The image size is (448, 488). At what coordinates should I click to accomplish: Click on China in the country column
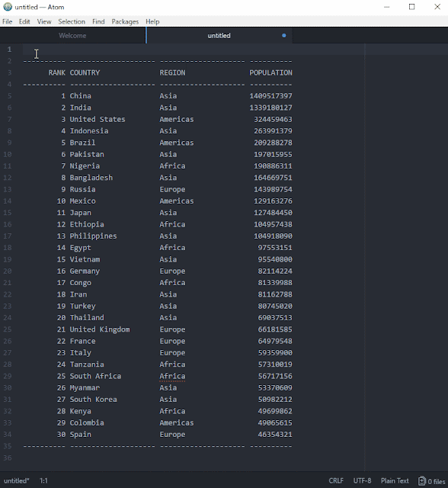coord(80,96)
